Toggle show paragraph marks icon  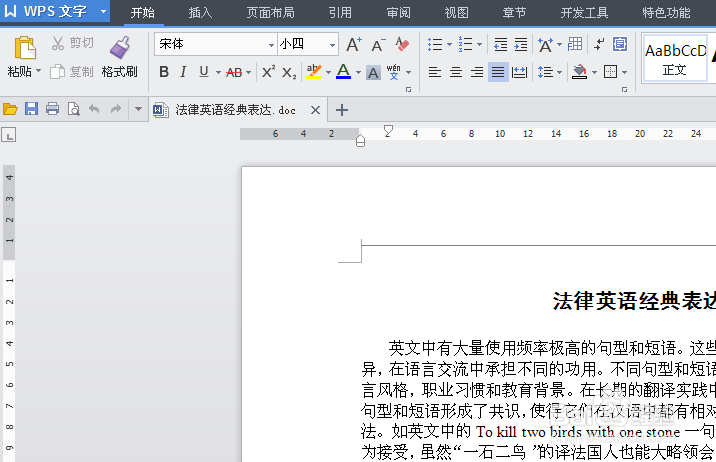click(x=599, y=44)
